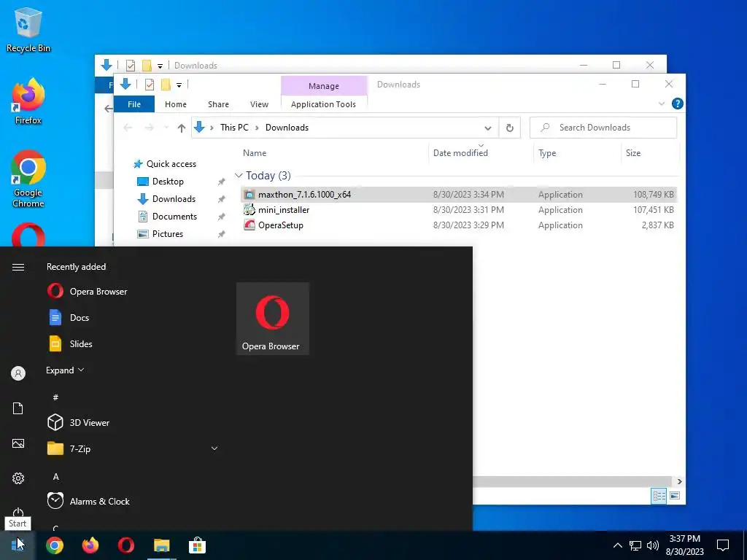Image resolution: width=747 pixels, height=560 pixels.
Task: Expand the ribbon with the chevron
Action: click(x=661, y=104)
